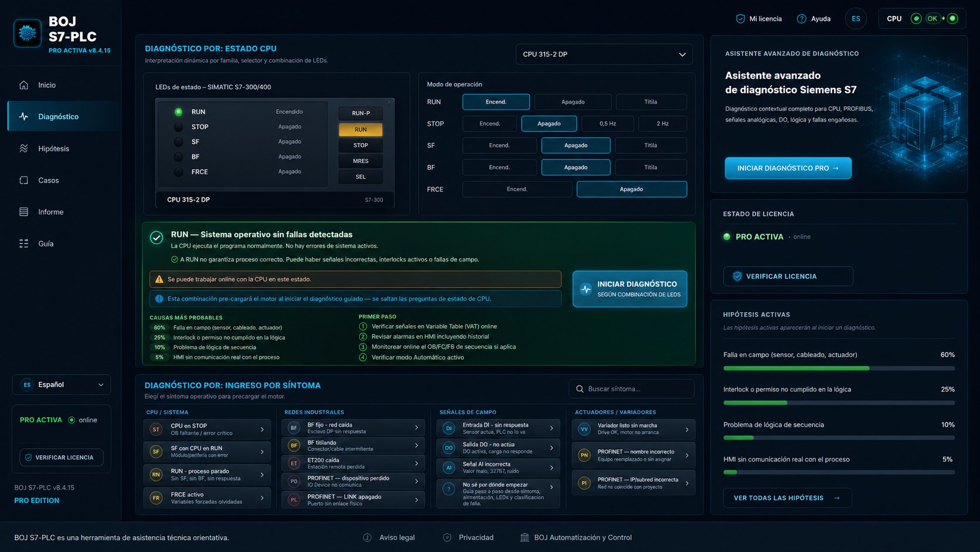
Task: Click the blue info icon in the notice
Action: click(x=159, y=299)
